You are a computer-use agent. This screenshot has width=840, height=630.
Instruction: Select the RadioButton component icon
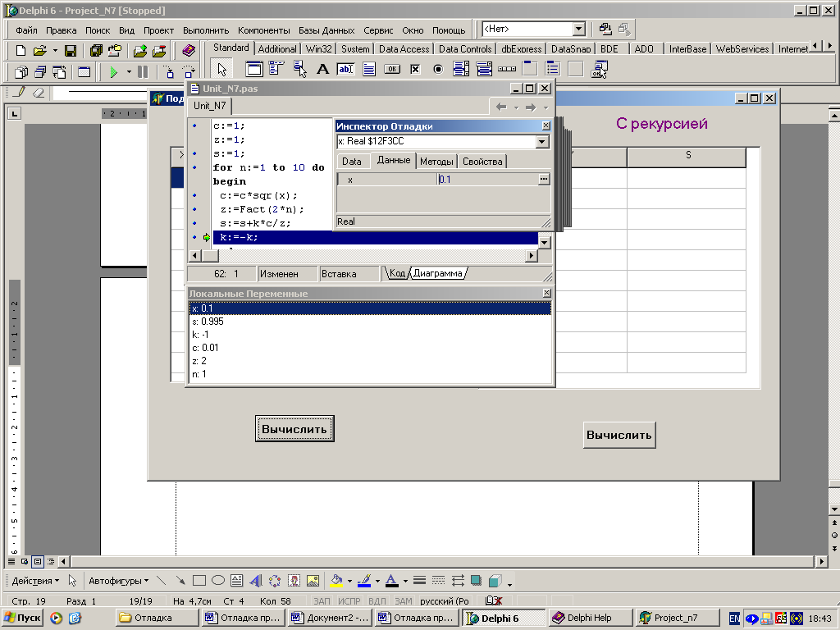438,69
